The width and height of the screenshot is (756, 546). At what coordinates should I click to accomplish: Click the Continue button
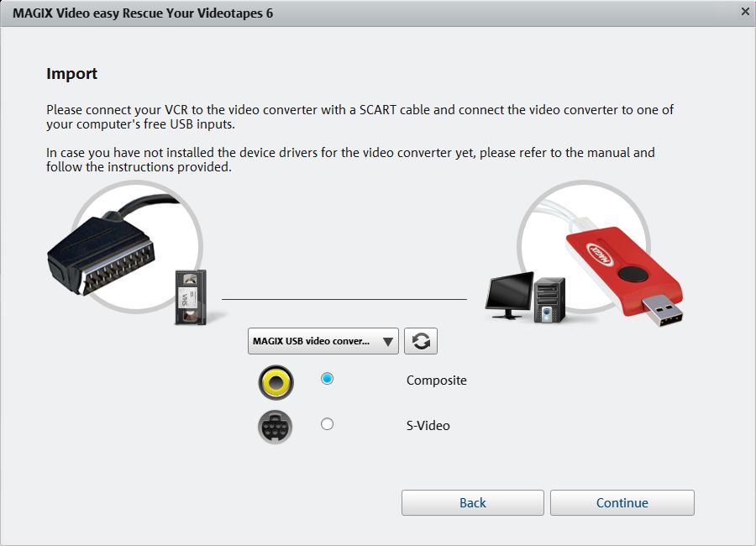(x=622, y=502)
